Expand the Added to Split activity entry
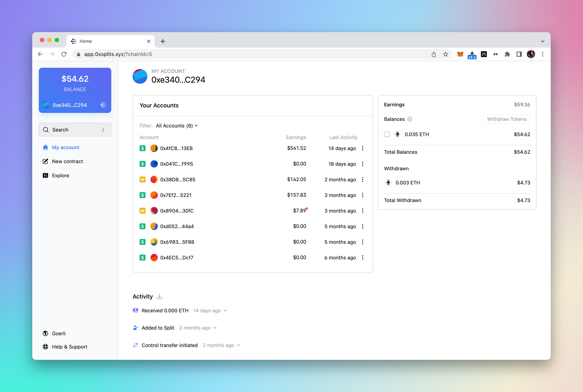The height and width of the screenshot is (392, 583). (x=215, y=328)
